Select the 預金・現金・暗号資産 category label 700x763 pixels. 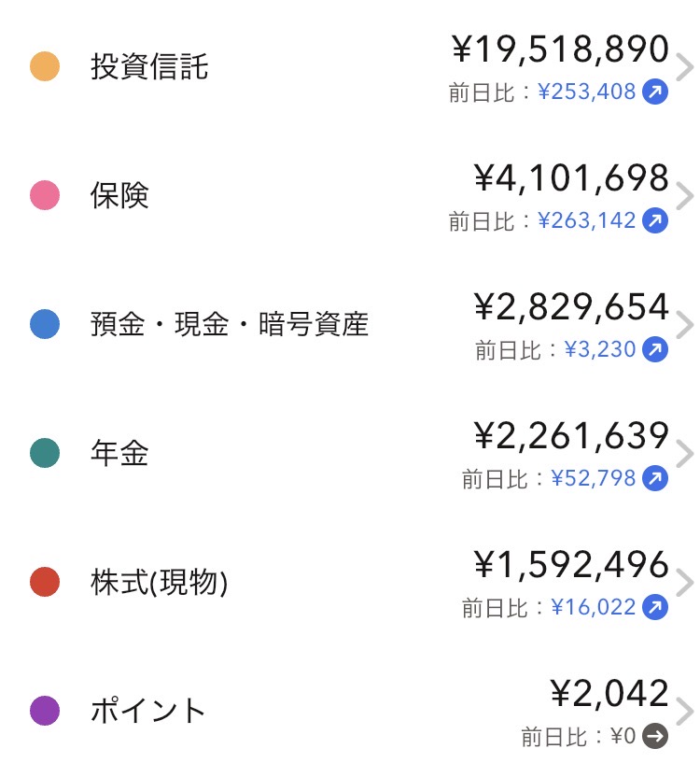click(x=230, y=325)
